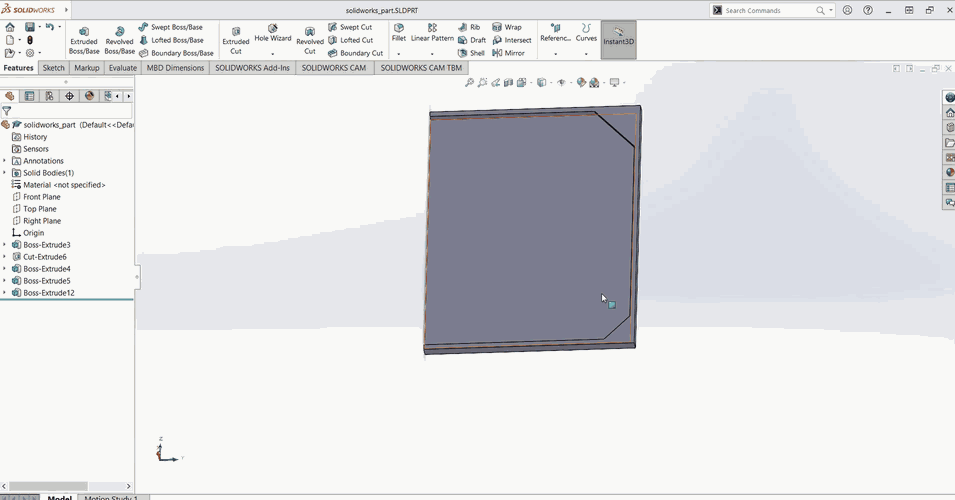Click the Extruded Boss/Base tool
The image size is (955, 500).
click(84, 40)
